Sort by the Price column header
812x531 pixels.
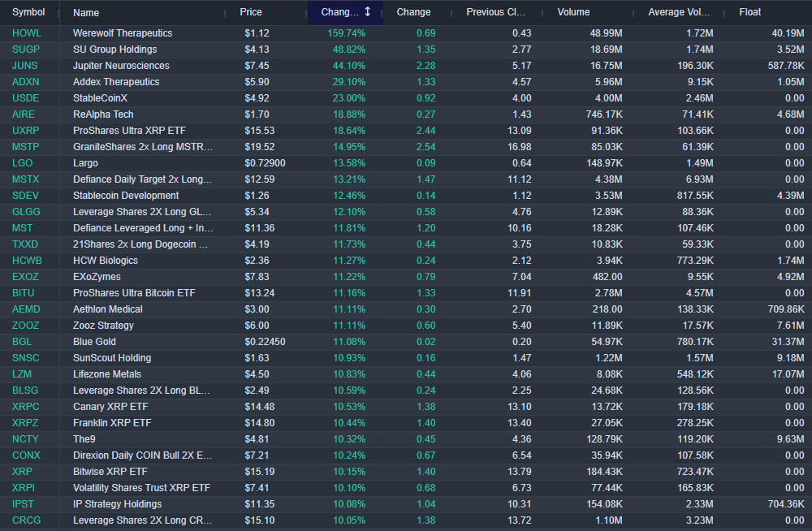pos(251,12)
